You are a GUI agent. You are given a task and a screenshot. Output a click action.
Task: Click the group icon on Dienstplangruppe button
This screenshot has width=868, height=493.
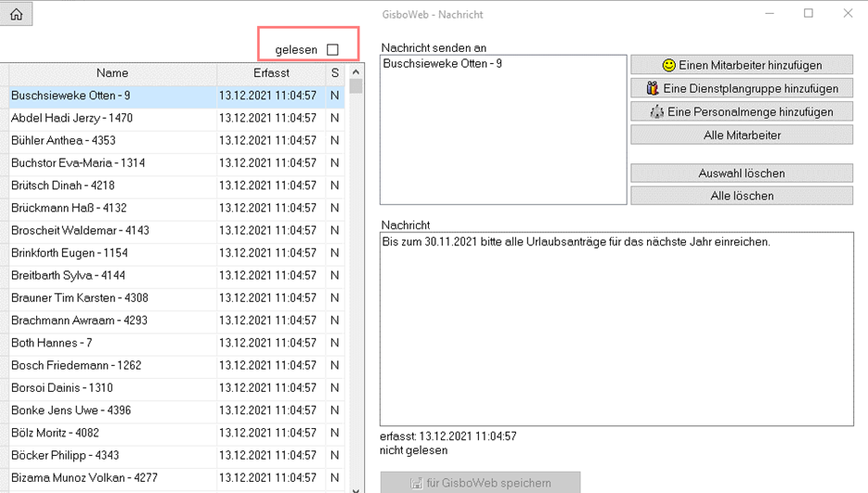[x=653, y=88]
